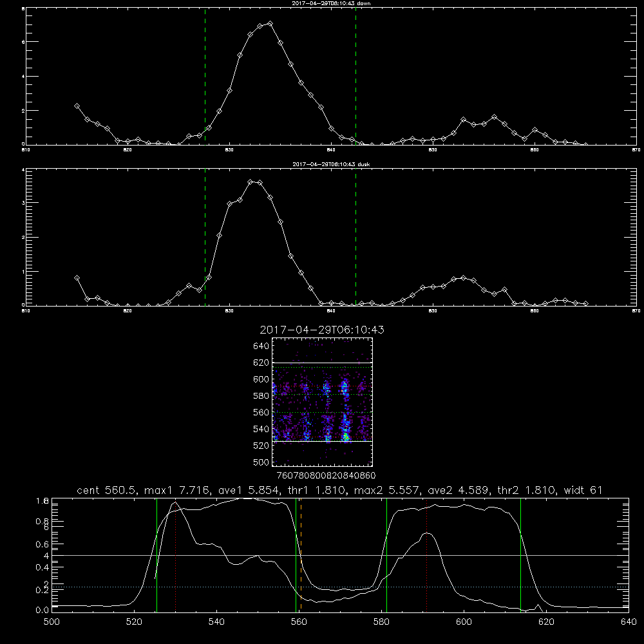Viewport: 644px width, 644px height.
Task: Open the colored spectrogram image thumbnail
Action: [323, 402]
